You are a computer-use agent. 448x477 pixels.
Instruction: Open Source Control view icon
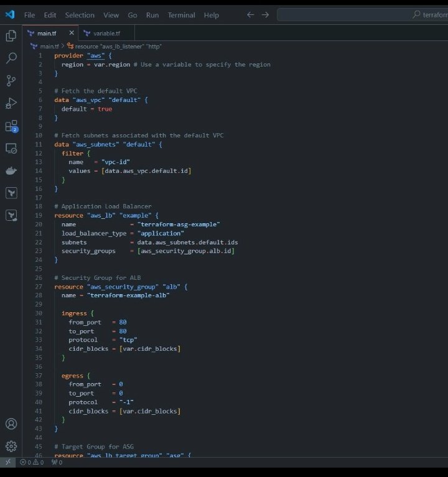click(x=11, y=81)
